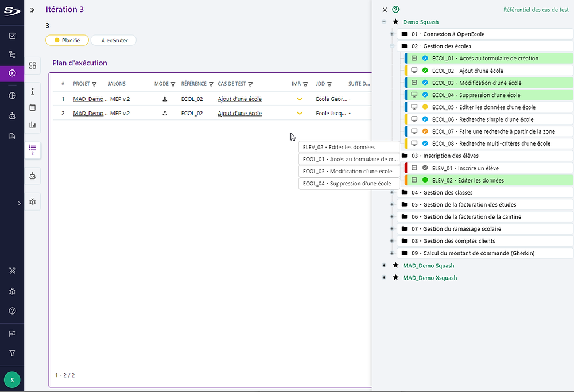Filter the IMP. column
The image size is (574, 392).
click(305, 84)
